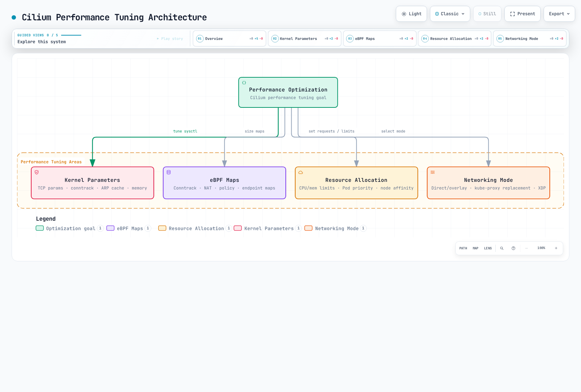
Task: Toggle the Light theme button
Action: (411, 14)
